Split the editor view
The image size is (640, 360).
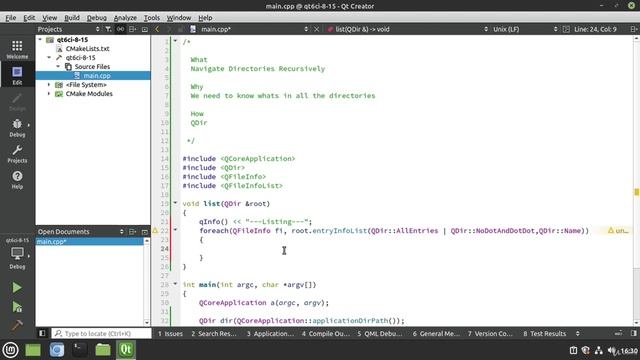point(633,29)
